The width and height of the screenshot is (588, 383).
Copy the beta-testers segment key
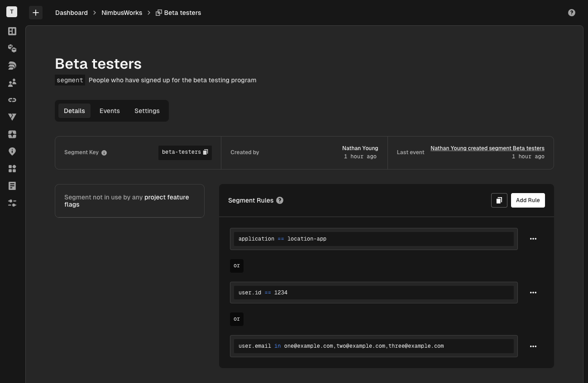point(206,152)
